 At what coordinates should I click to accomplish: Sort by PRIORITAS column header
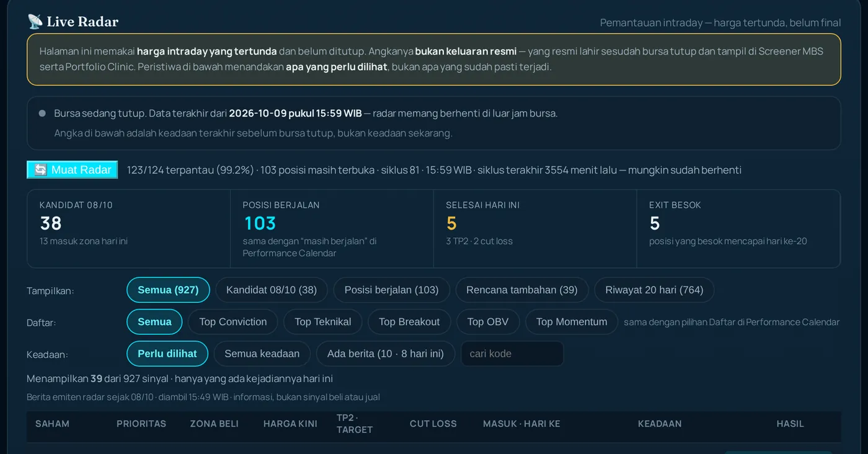point(141,424)
